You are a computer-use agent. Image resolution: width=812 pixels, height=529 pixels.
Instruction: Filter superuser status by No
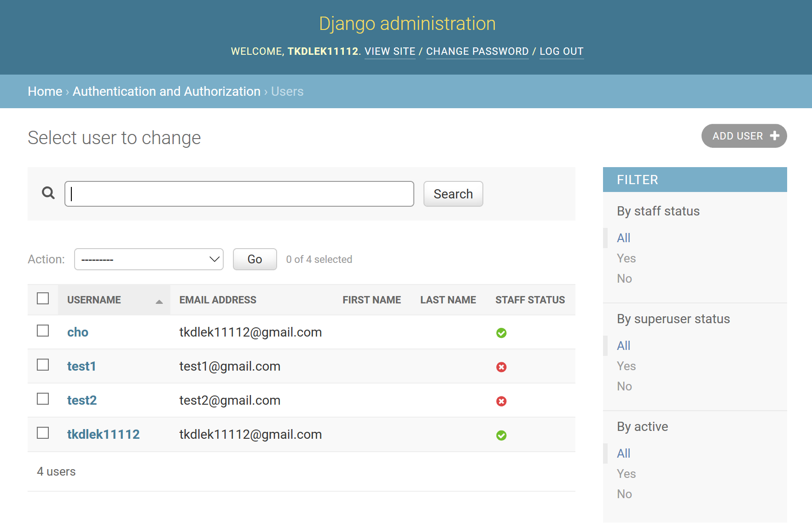tap(624, 386)
